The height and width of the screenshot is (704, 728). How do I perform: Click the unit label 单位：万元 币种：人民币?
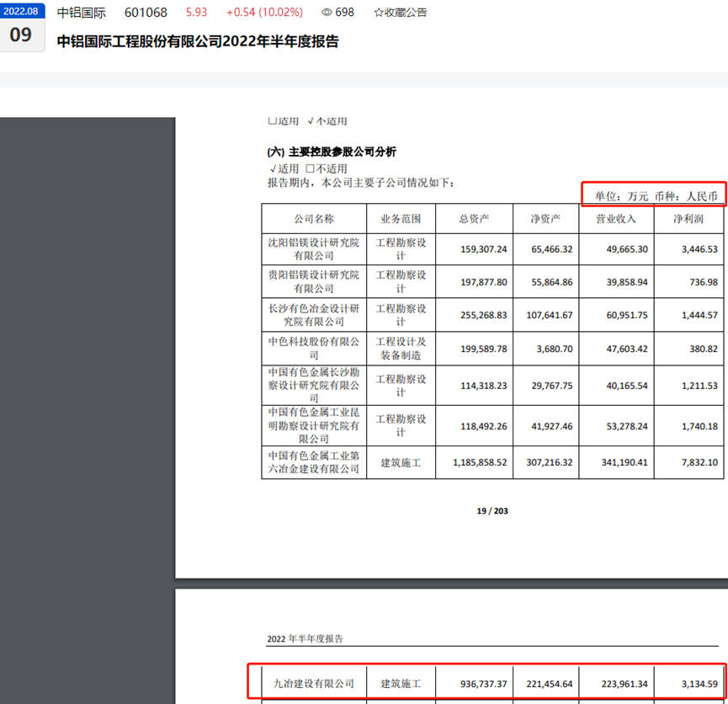[x=656, y=196]
